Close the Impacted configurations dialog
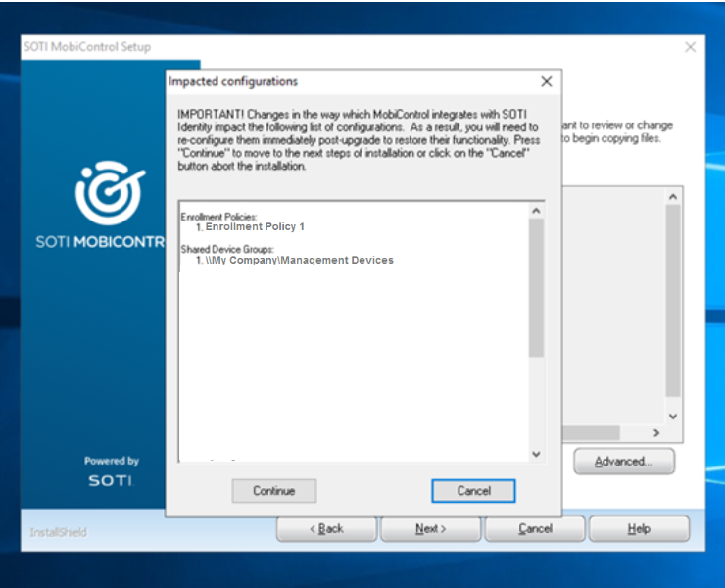Screen dimensions: 725x588 pos(547,82)
